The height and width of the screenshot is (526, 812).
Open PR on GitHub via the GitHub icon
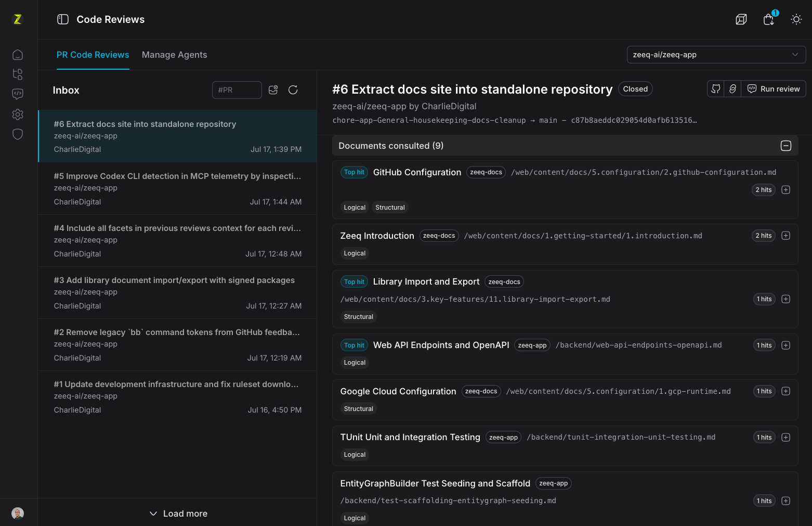tap(716, 89)
